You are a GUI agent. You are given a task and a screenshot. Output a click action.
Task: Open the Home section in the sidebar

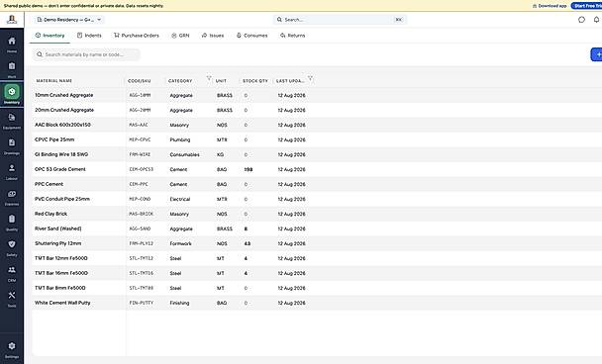point(12,45)
